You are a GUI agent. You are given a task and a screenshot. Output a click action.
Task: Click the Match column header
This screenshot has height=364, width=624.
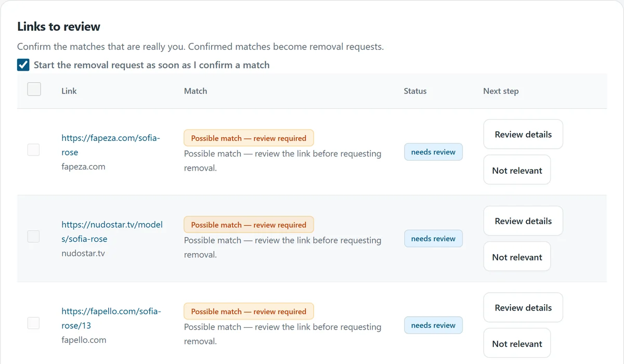[x=196, y=91]
